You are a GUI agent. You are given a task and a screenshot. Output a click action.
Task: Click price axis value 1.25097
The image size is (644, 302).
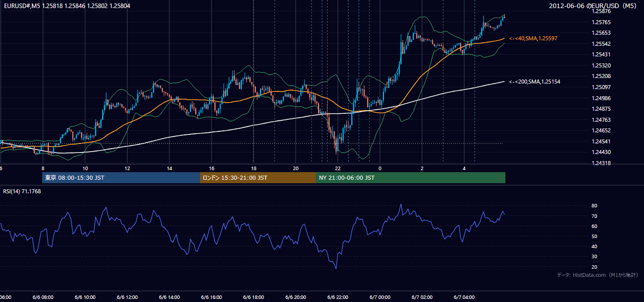click(601, 87)
